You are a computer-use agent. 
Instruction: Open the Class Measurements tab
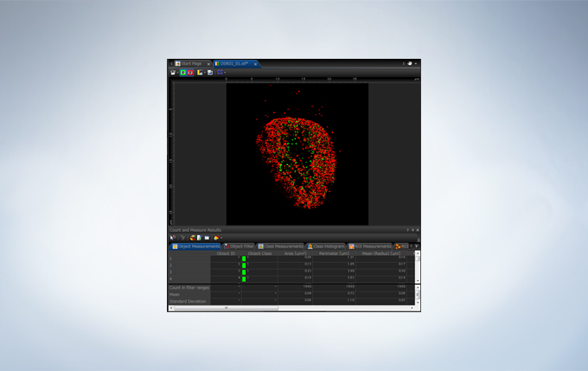(282, 246)
